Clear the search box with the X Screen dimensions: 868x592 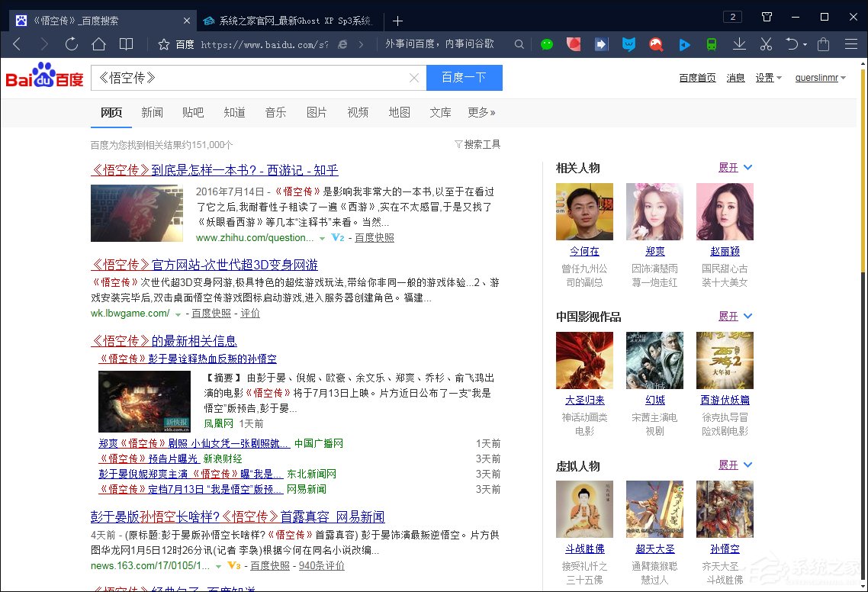pos(414,77)
